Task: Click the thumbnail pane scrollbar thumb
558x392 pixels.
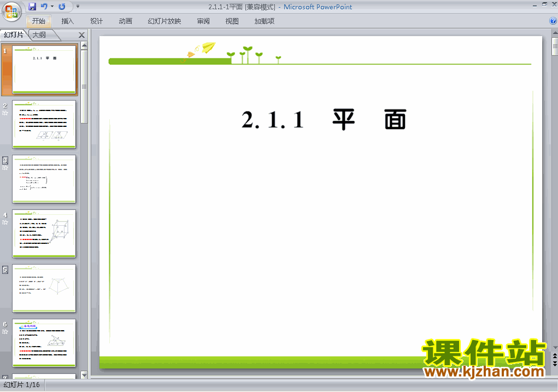Action: click(84, 86)
